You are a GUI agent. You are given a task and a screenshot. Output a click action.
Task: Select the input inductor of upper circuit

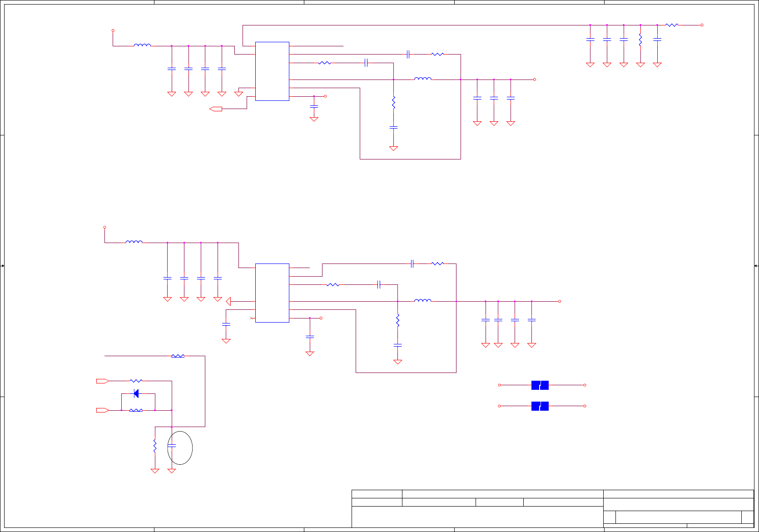click(142, 45)
